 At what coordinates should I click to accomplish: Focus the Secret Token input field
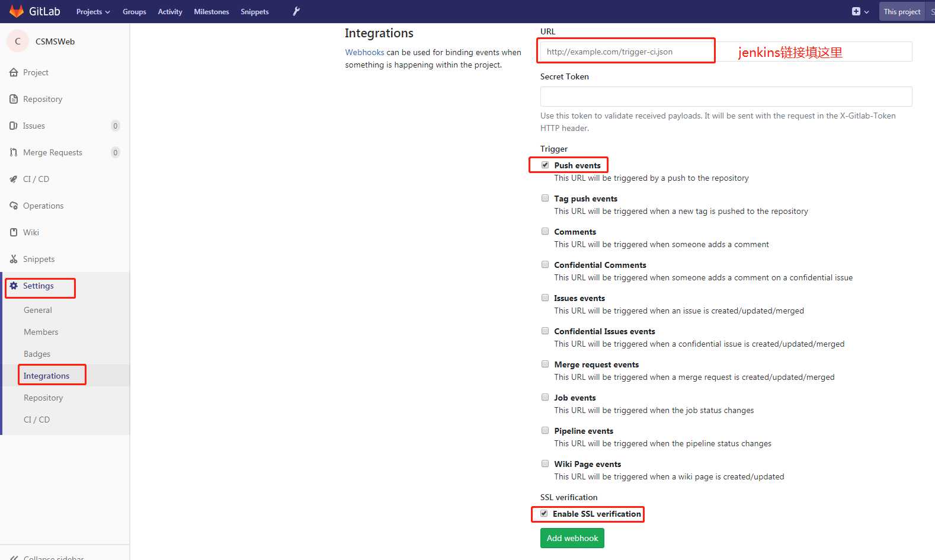(x=726, y=97)
